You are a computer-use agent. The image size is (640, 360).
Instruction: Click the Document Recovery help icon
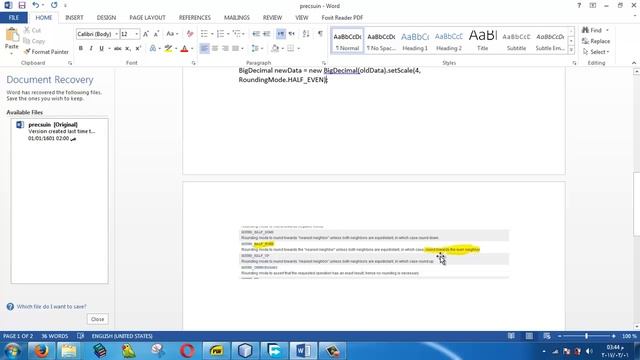(10, 307)
